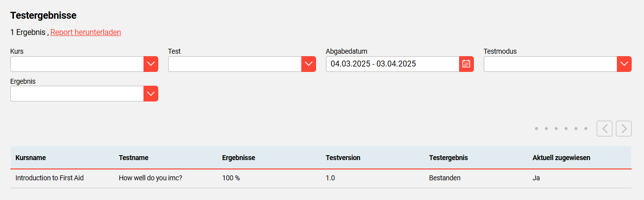Screen dimensions: 644x200
Task: Sort by Ergebnisse column header
Action: tap(239, 158)
